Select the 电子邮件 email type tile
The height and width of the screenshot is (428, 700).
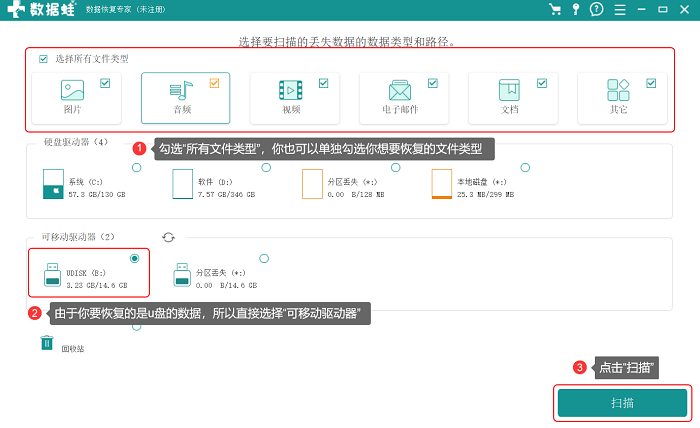coord(404,98)
